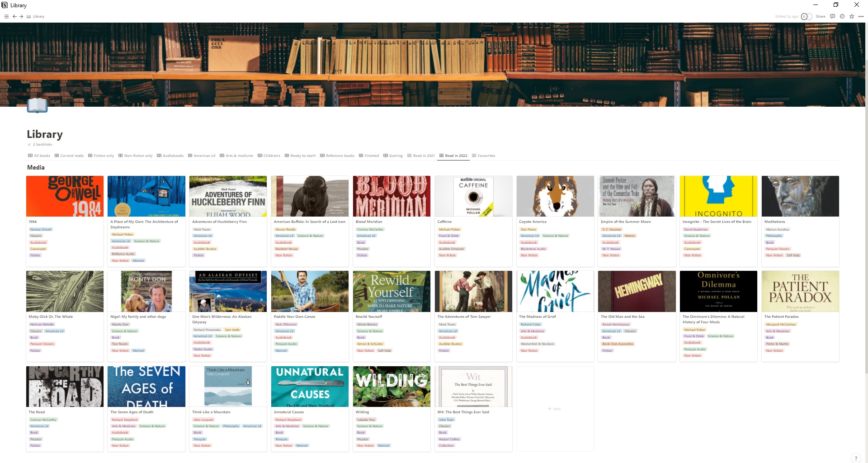The width and height of the screenshot is (868, 463).
Task: Switch to the Finished view
Action: (369, 156)
